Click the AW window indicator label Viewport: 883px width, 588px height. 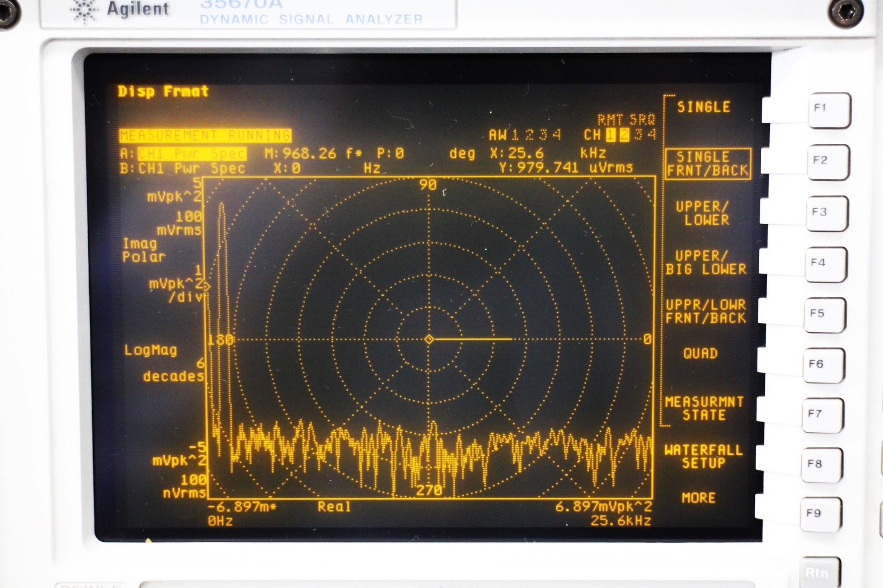pos(497,135)
